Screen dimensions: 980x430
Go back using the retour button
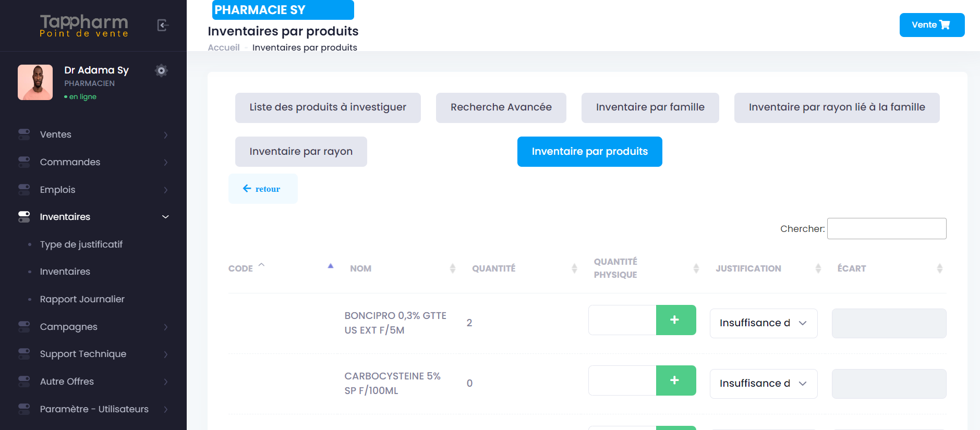262,189
